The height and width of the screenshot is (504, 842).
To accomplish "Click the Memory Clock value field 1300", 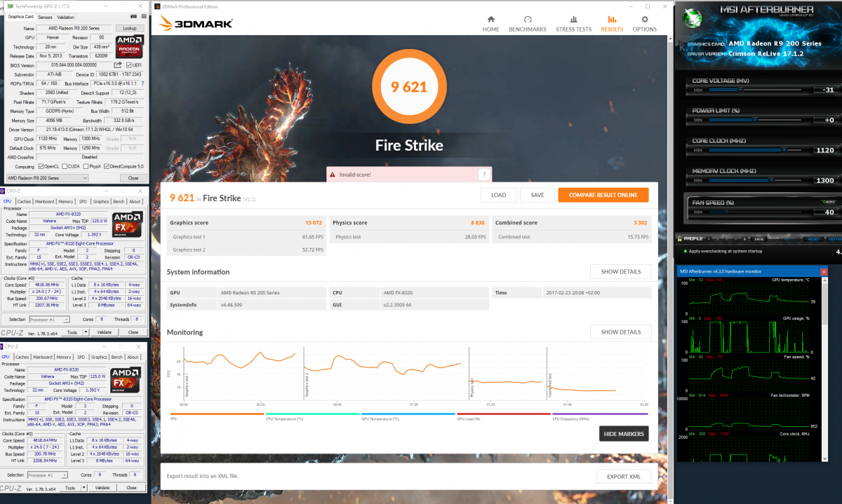I will pyautogui.click(x=825, y=180).
